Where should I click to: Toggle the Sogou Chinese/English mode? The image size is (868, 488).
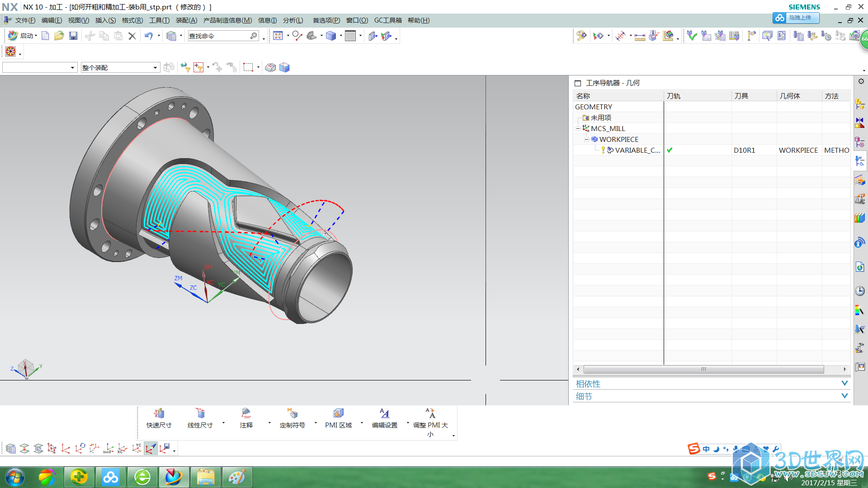pos(706,449)
